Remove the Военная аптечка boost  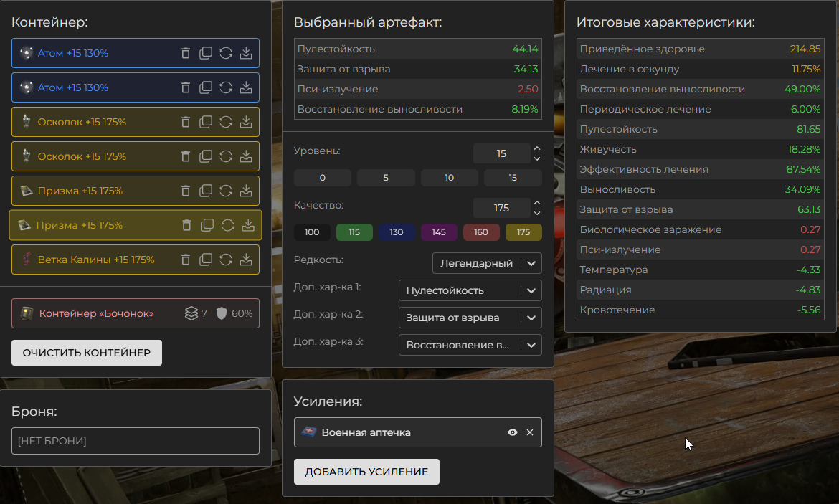530,432
